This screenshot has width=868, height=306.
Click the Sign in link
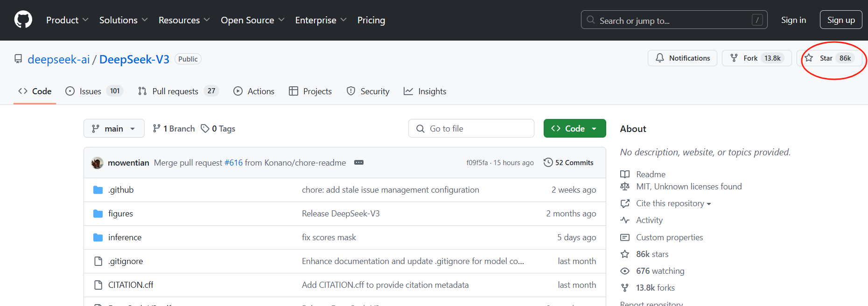(x=793, y=20)
